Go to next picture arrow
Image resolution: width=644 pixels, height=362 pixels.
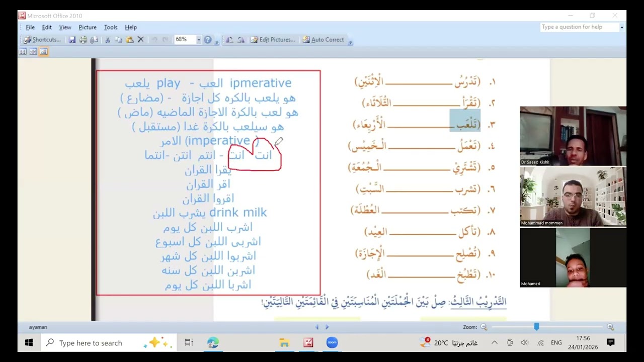pos(327,327)
